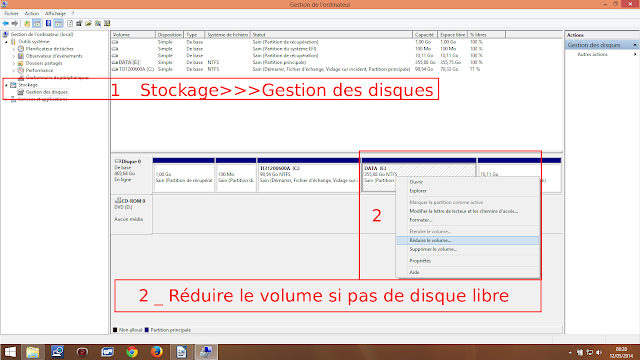Choose Propriétés in the context menu
Screen dimensions: 640x360
tap(468, 261)
